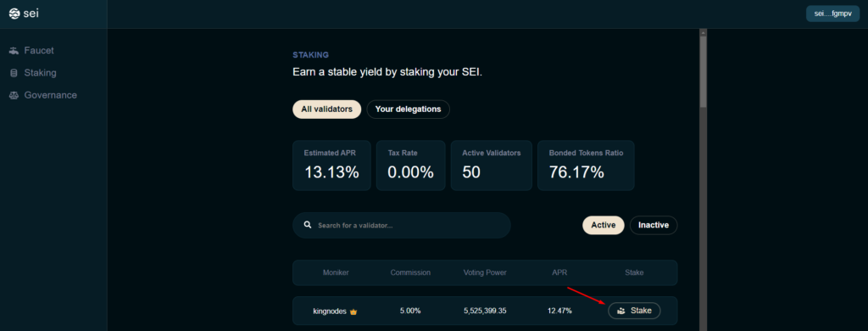
Task: Click the Moniker column header
Action: tap(336, 272)
